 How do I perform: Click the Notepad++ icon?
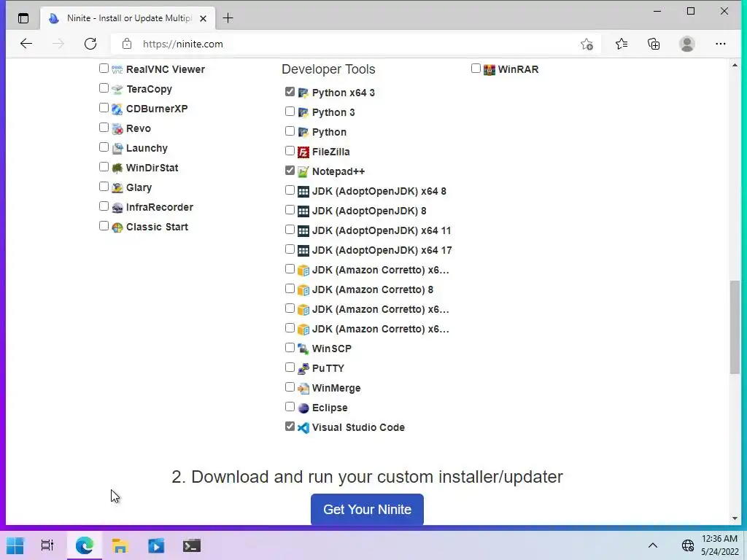303,171
